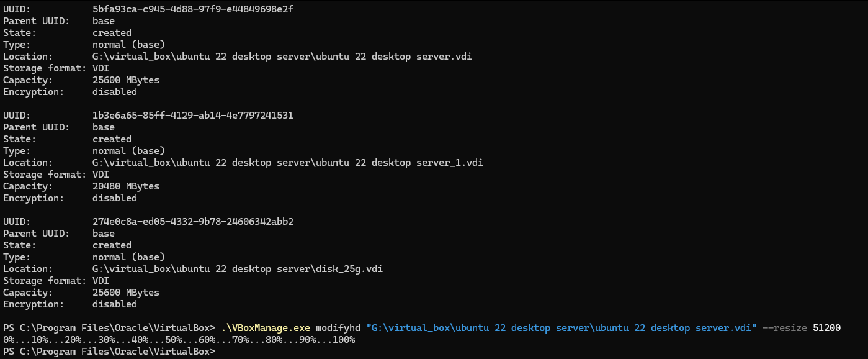This screenshot has width=868, height=359.
Task: Click the third disk's Type normal (base)
Action: click(x=128, y=257)
